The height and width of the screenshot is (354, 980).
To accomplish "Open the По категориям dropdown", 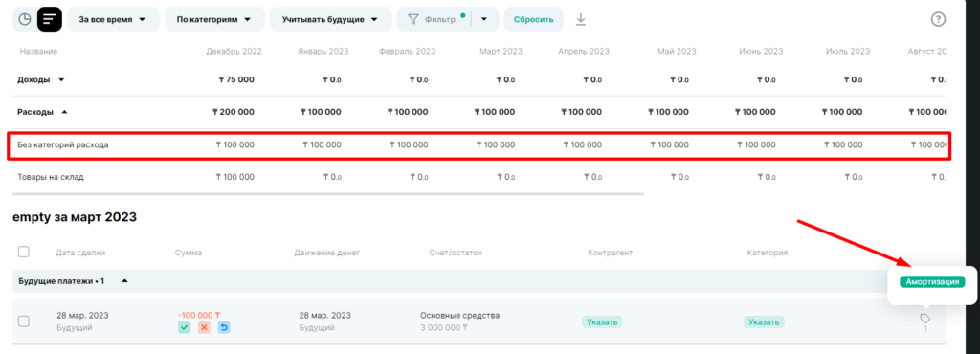I will pos(214,19).
